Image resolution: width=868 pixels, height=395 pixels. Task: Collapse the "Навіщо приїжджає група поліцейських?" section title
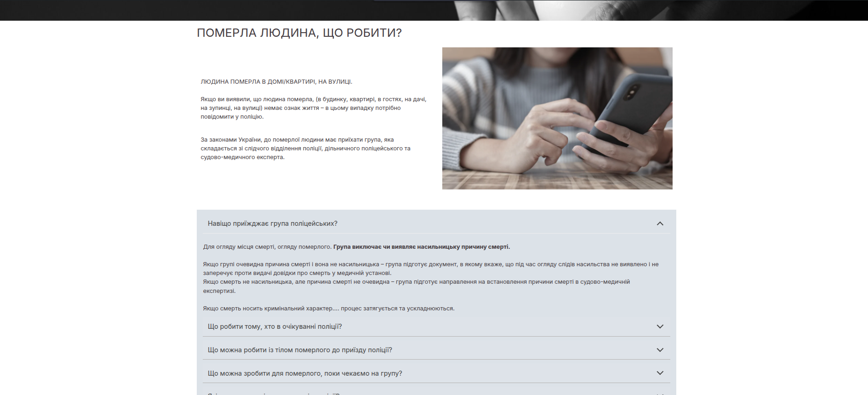tap(272, 223)
